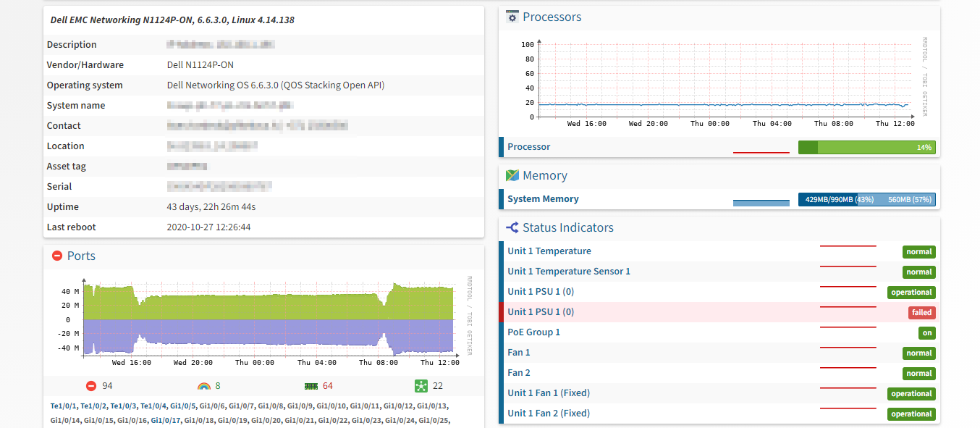Click the red failed PSU status badge

pyautogui.click(x=921, y=313)
